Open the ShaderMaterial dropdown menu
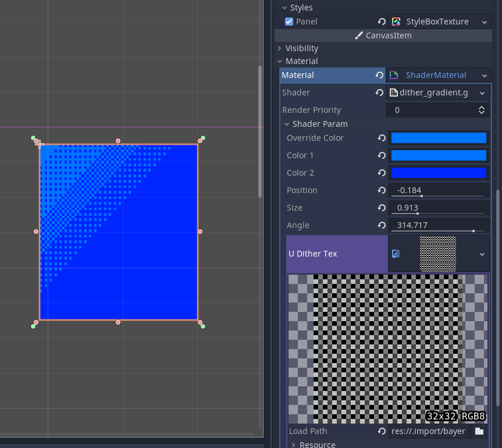Image resolution: width=502 pixels, height=448 pixels. click(x=483, y=75)
